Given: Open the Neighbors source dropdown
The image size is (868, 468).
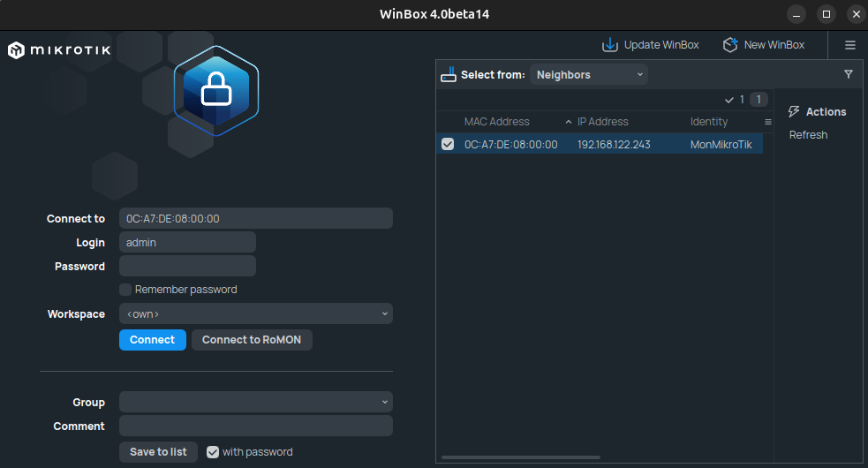Looking at the screenshot, I should pyautogui.click(x=589, y=75).
